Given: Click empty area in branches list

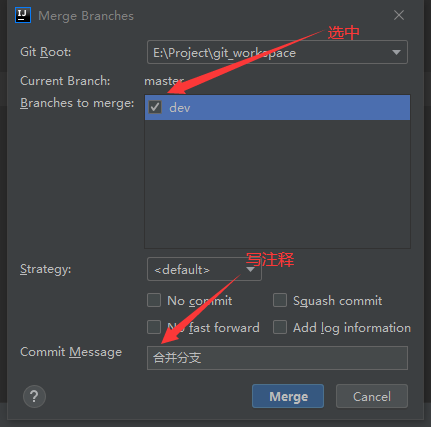Looking at the screenshot, I should coord(277,183).
